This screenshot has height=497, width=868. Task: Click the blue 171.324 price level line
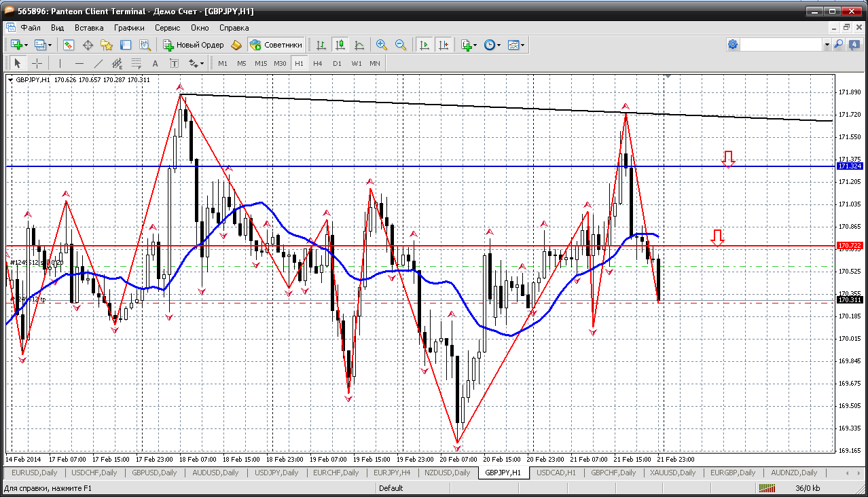pyautogui.click(x=408, y=166)
